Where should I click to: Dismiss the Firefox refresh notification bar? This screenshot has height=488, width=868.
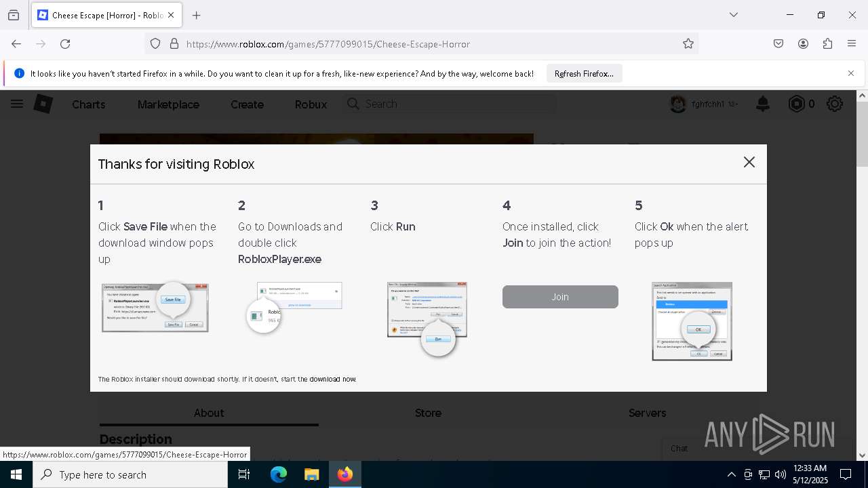851,73
